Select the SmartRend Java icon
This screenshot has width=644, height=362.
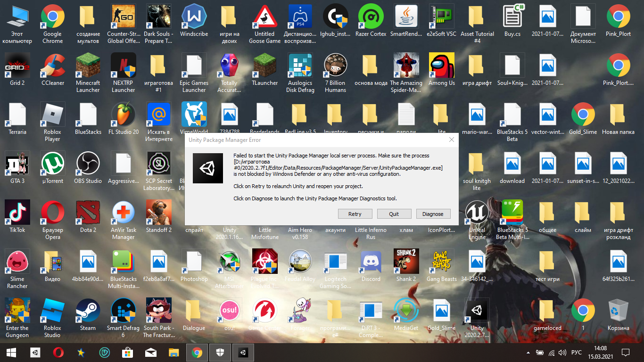[x=406, y=21]
